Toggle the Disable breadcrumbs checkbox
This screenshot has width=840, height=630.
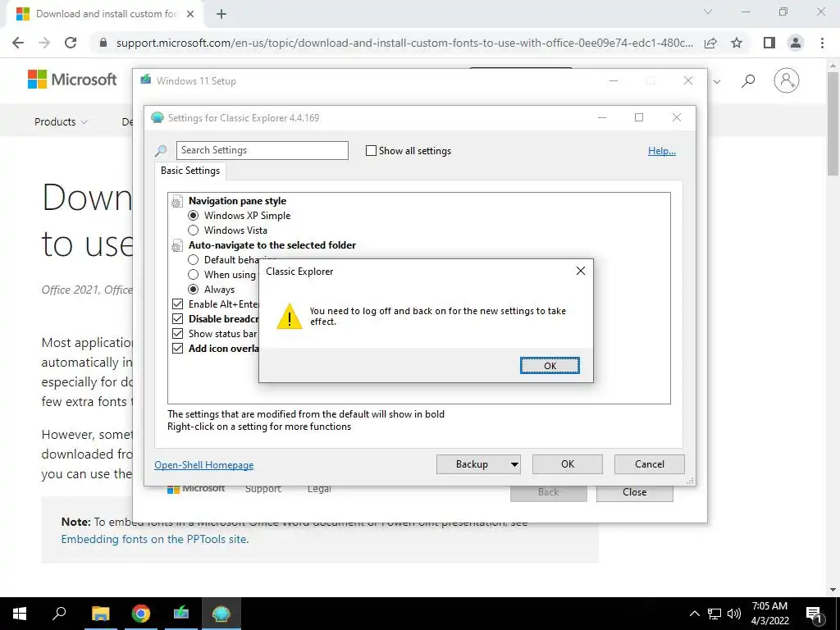[x=177, y=319]
